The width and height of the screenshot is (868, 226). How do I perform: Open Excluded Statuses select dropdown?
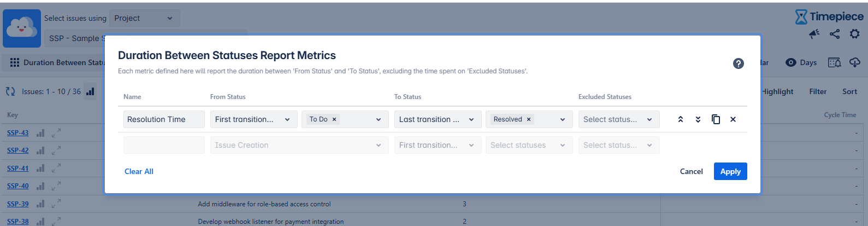pos(618,119)
